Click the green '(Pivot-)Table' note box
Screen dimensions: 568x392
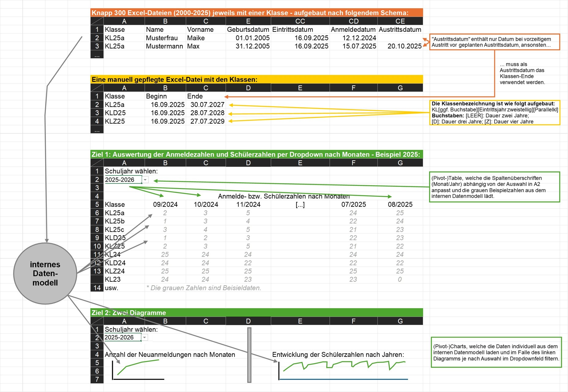(x=495, y=187)
